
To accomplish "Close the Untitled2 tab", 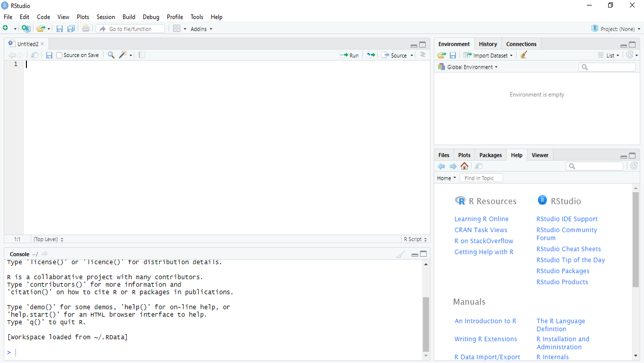I will [x=42, y=44].
